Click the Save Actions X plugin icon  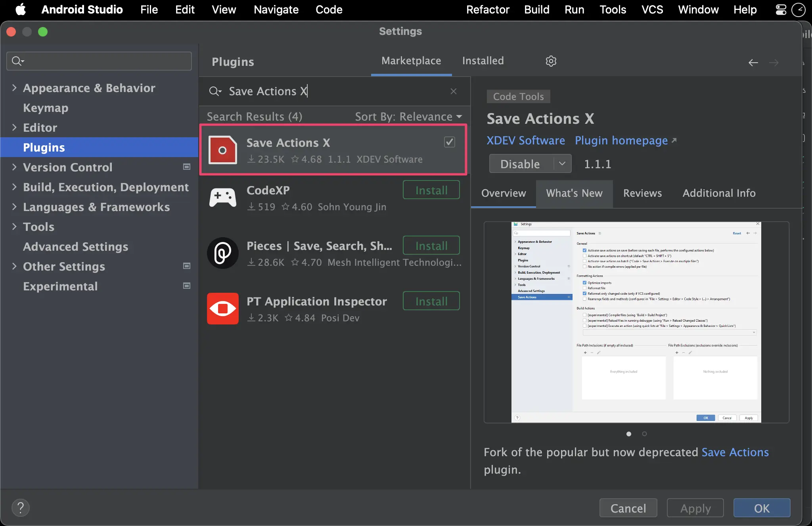point(223,150)
